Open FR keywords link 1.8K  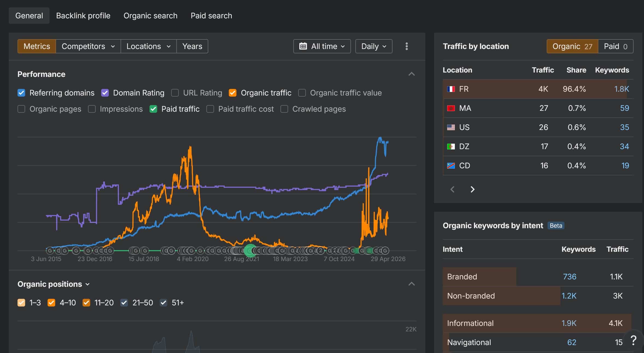point(622,89)
